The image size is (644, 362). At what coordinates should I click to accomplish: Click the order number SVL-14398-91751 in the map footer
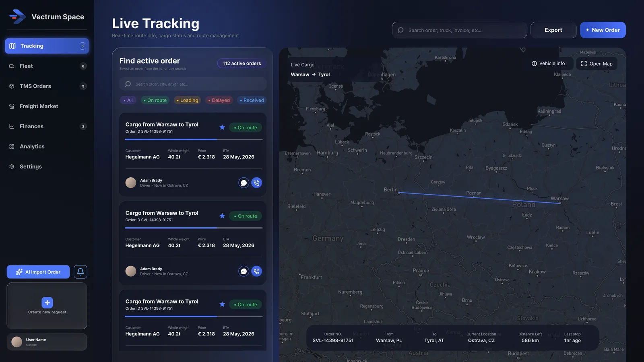[x=333, y=341]
